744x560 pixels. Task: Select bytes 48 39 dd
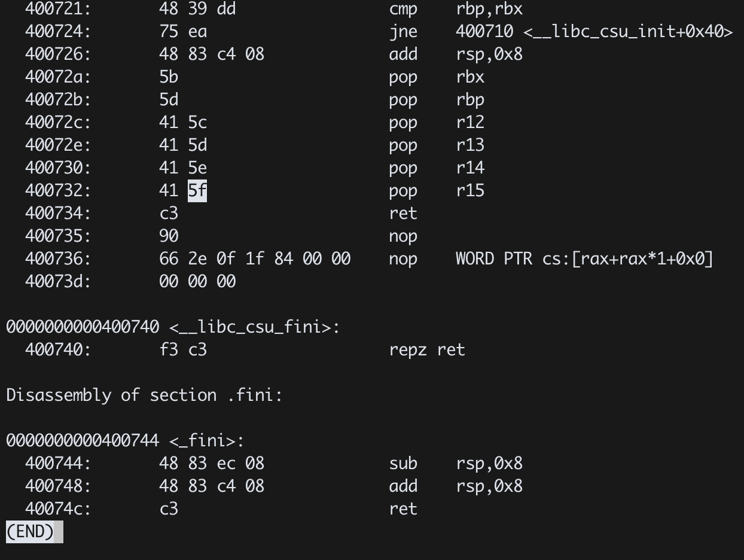point(197,9)
